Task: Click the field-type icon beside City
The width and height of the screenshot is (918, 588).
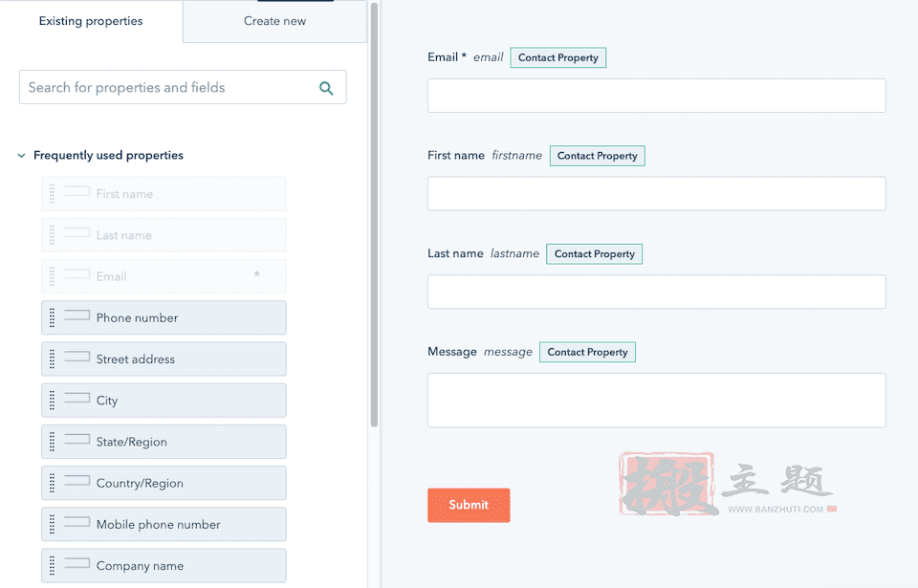Action: pyautogui.click(x=76, y=398)
